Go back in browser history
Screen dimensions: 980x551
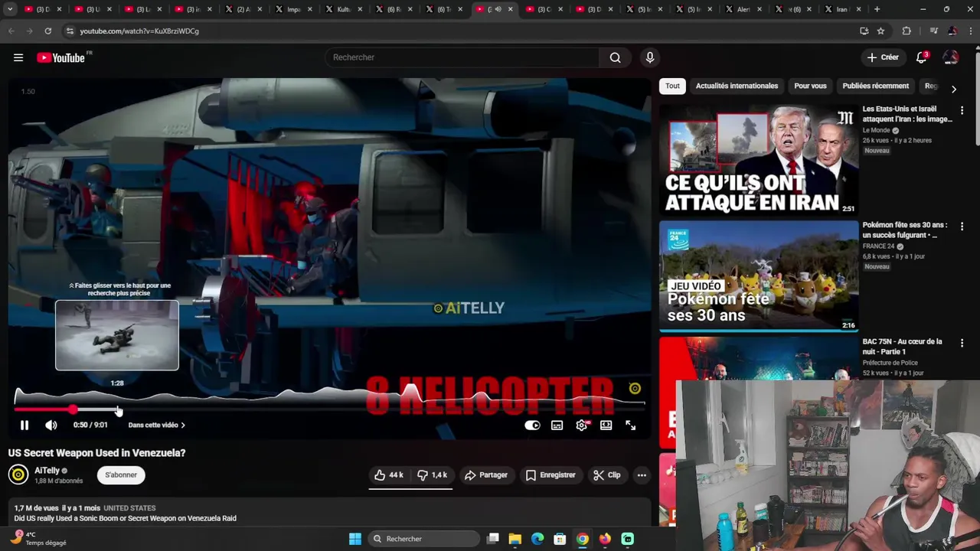[11, 31]
